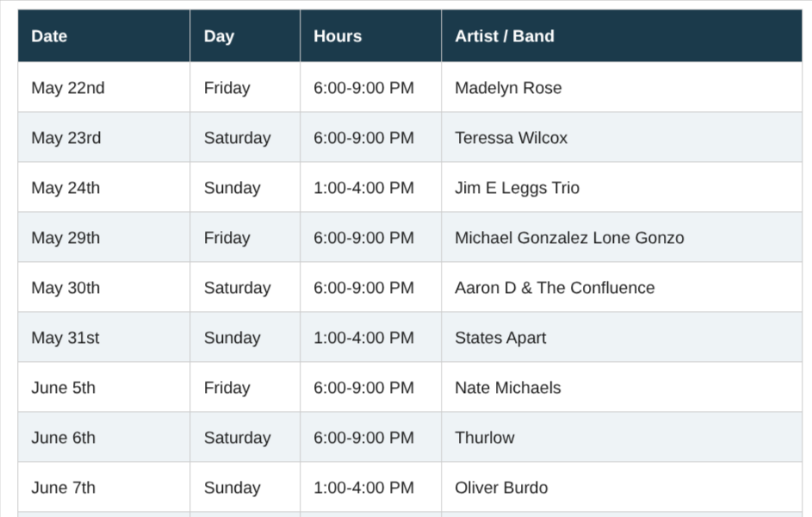Click the May 31st date cell
Screen dimensions: 812x517
click(103, 337)
